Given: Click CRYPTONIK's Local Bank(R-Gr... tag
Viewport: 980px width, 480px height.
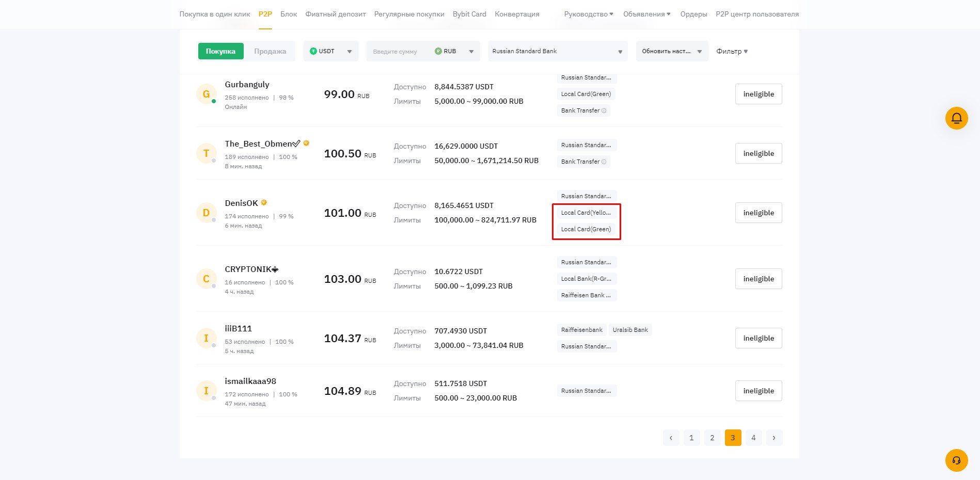Looking at the screenshot, I should tap(587, 279).
